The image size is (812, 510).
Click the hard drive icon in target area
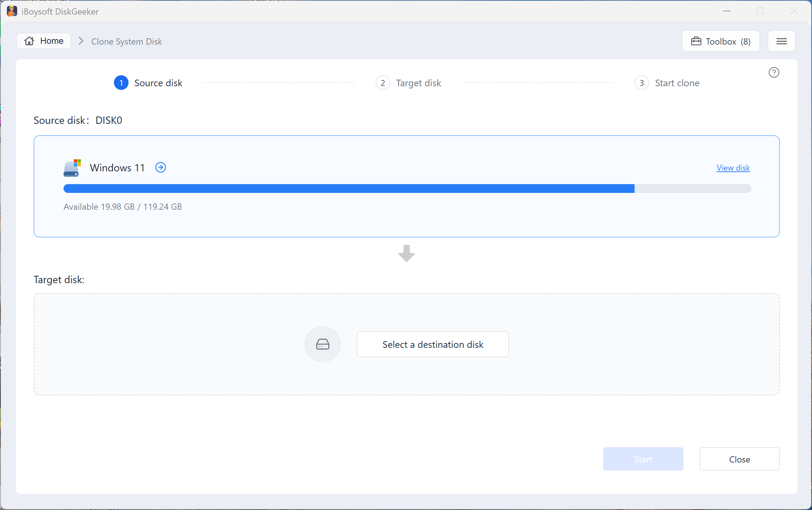[323, 344]
